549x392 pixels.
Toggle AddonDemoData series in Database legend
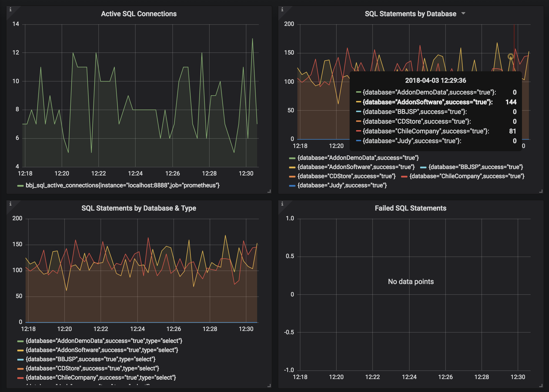point(358,158)
